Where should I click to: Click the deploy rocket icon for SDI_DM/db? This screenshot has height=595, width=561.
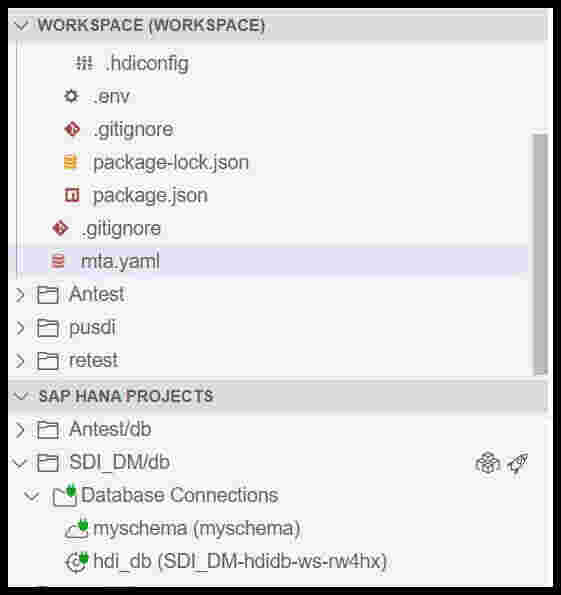(518, 463)
